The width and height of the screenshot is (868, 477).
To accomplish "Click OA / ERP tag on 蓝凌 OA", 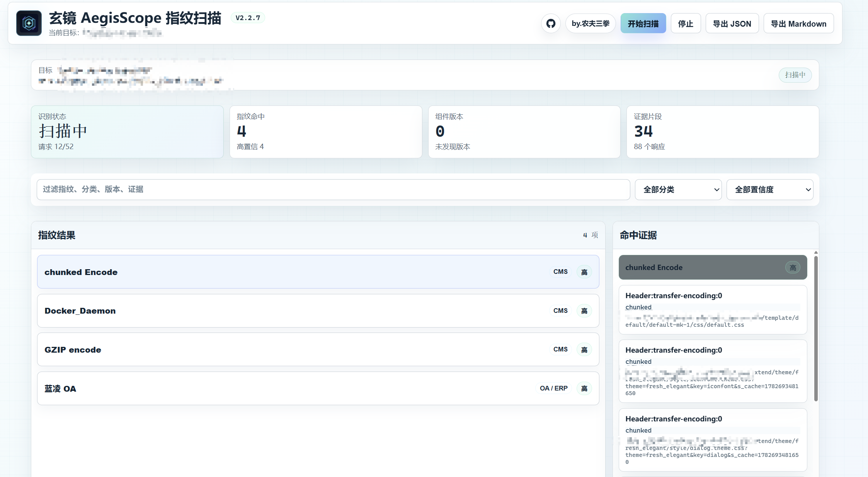I will click(x=553, y=388).
